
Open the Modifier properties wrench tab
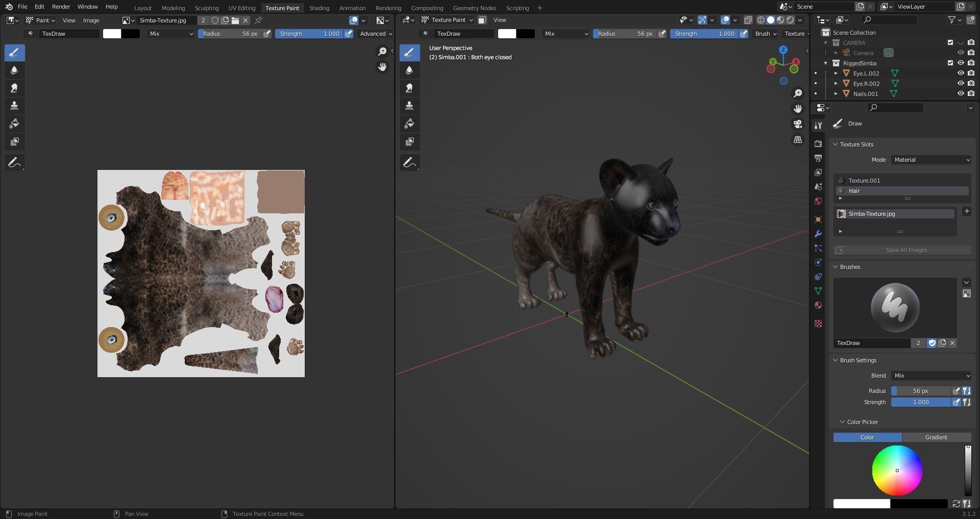pyautogui.click(x=818, y=234)
